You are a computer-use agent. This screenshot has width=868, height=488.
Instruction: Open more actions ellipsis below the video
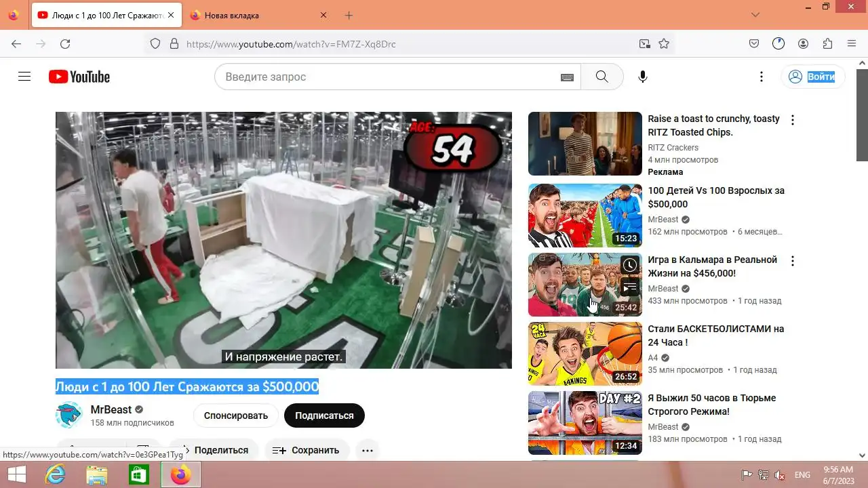[367, 450]
